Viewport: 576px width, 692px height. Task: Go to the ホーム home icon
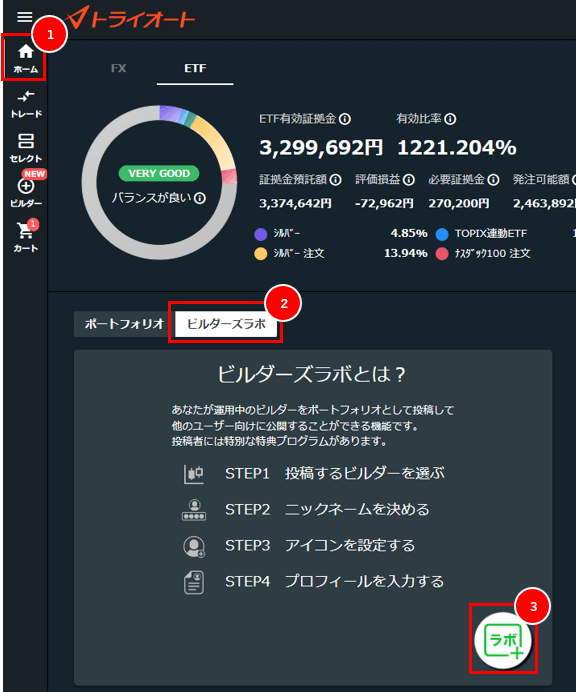pos(26,58)
